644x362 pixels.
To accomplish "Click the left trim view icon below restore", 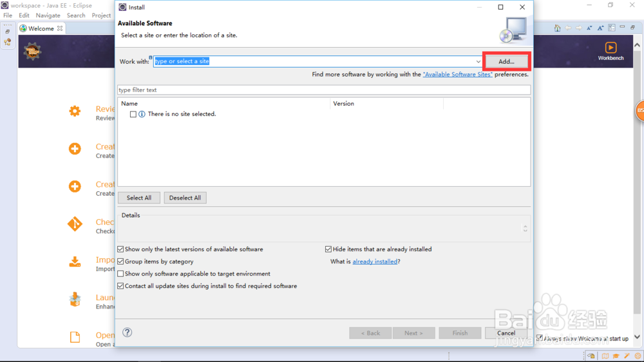I will 7,42.
